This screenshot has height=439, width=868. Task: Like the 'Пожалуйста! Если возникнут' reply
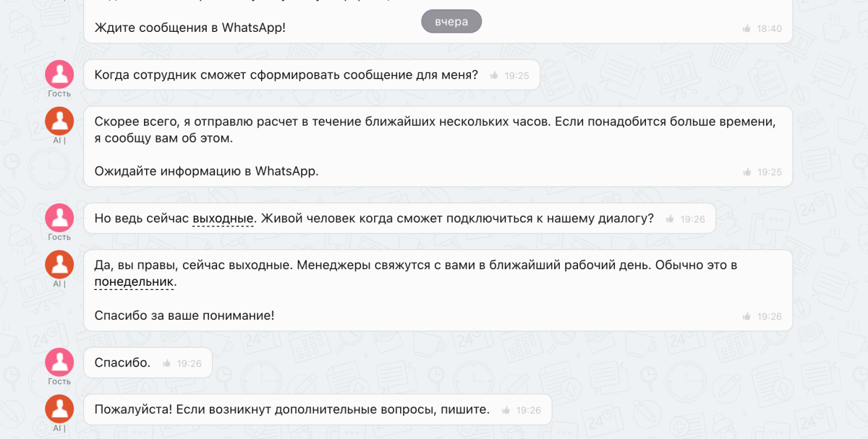pos(506,410)
